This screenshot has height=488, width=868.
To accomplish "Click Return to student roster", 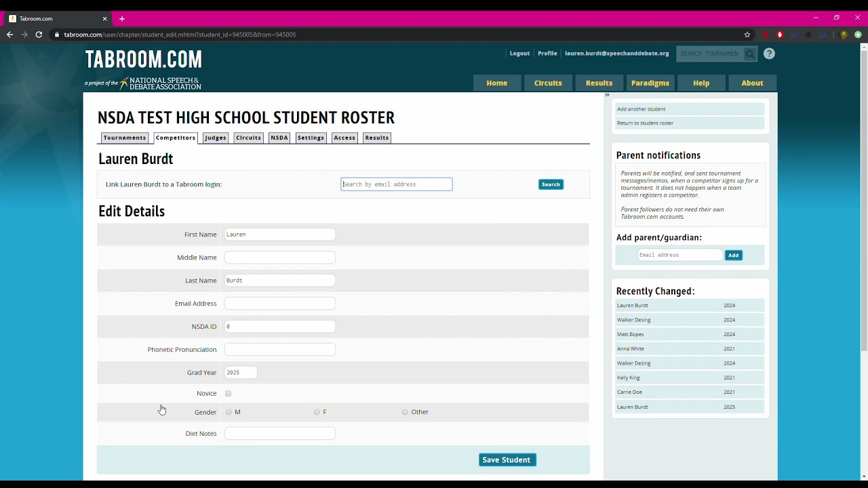I will click(690, 123).
